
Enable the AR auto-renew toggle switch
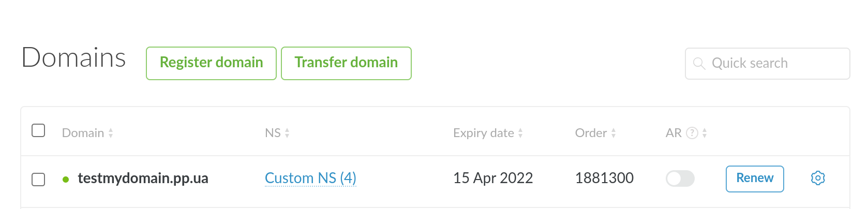(x=680, y=178)
